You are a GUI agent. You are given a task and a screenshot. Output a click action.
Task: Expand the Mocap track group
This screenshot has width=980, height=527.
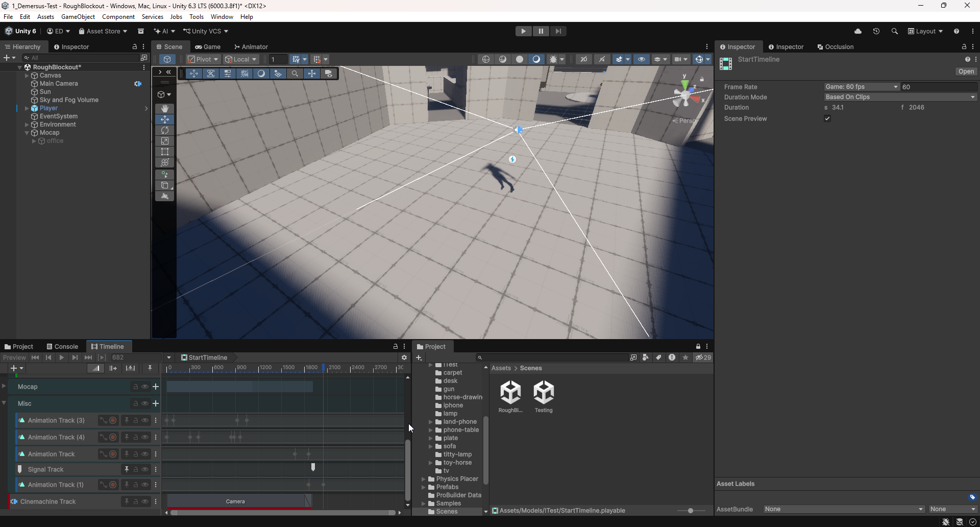point(4,386)
